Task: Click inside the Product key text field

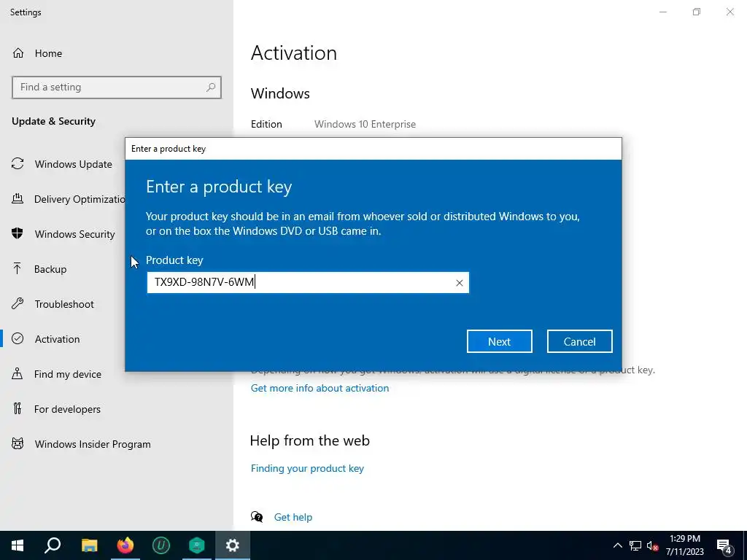Action: click(x=308, y=282)
